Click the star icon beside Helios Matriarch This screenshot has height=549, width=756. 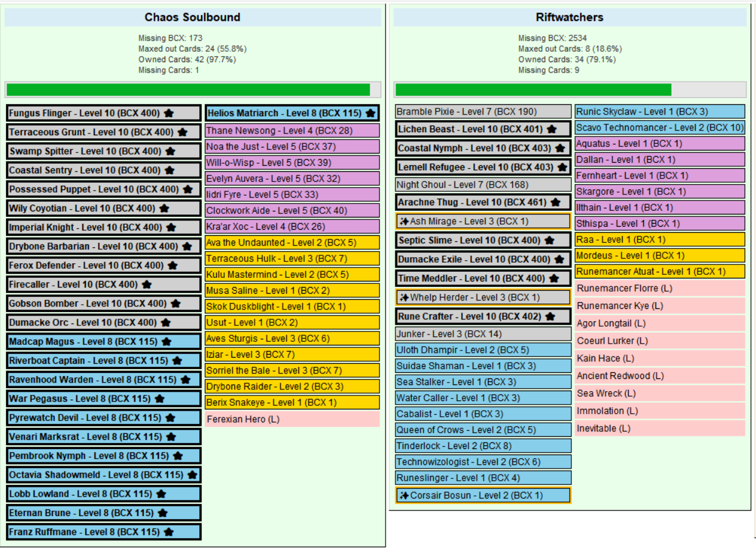coord(370,113)
